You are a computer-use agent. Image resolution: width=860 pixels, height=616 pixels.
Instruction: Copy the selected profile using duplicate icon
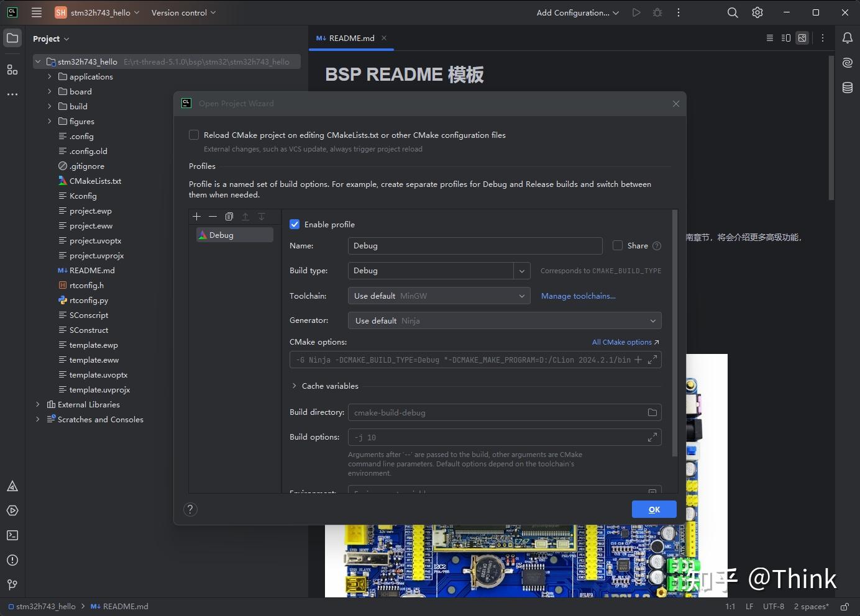[229, 217]
